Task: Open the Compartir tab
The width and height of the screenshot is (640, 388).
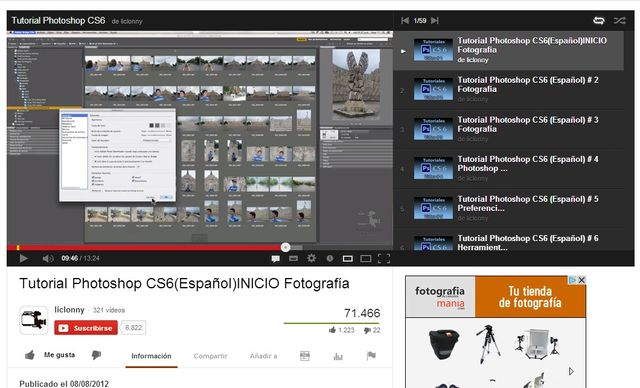Action: point(210,356)
